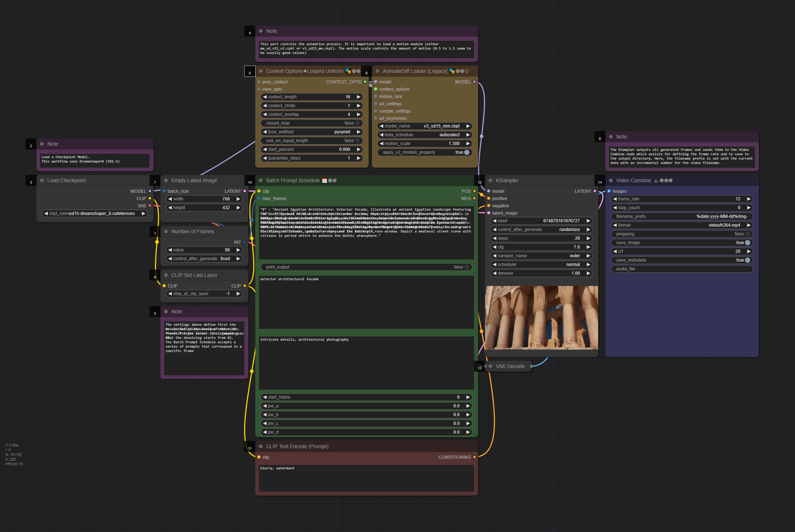Click the VAE output port on Load Checkpoint
This screenshot has width=795, height=532.
150,206
